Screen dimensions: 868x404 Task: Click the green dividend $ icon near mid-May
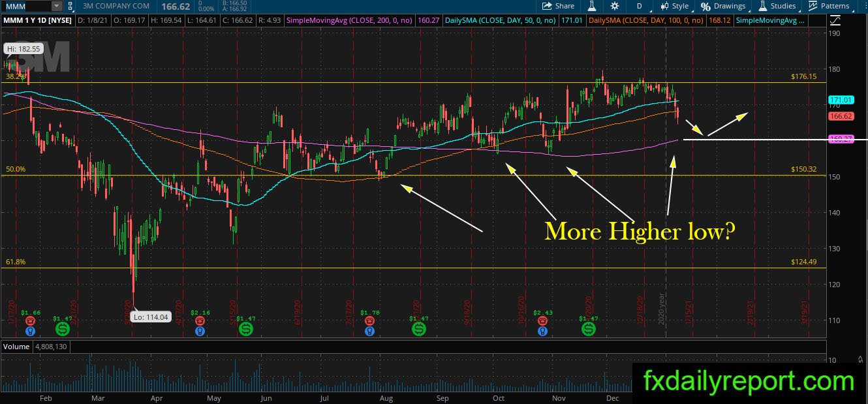pos(246,330)
